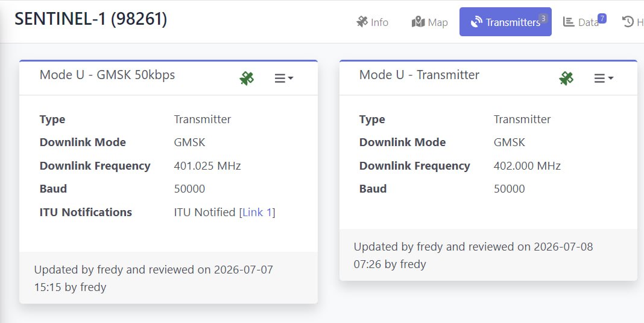Select the Transmitters tab

coord(505,22)
